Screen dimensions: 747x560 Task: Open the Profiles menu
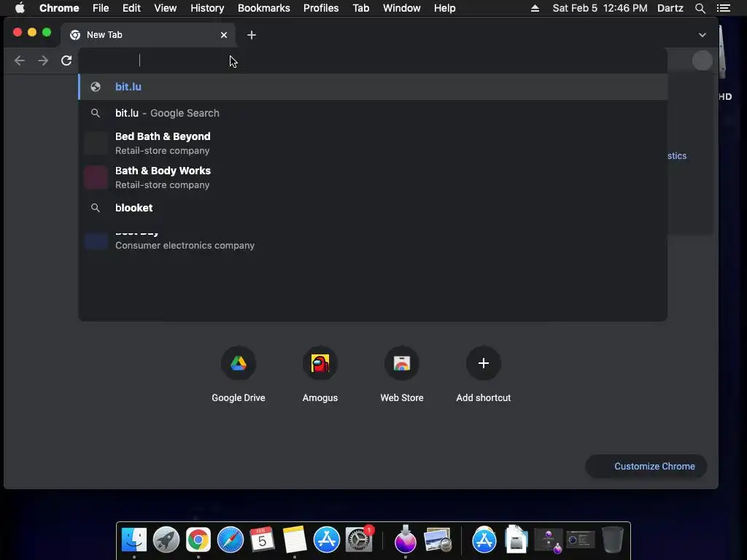pyautogui.click(x=321, y=8)
